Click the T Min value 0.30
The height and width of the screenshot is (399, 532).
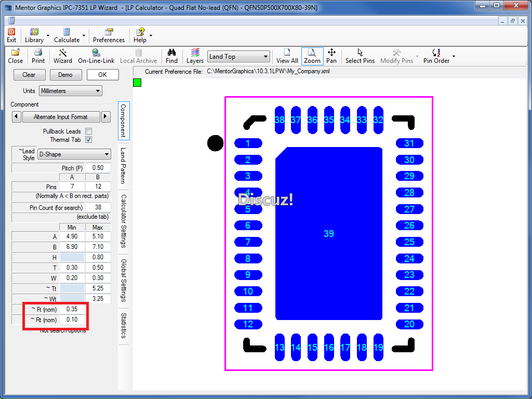tap(72, 268)
